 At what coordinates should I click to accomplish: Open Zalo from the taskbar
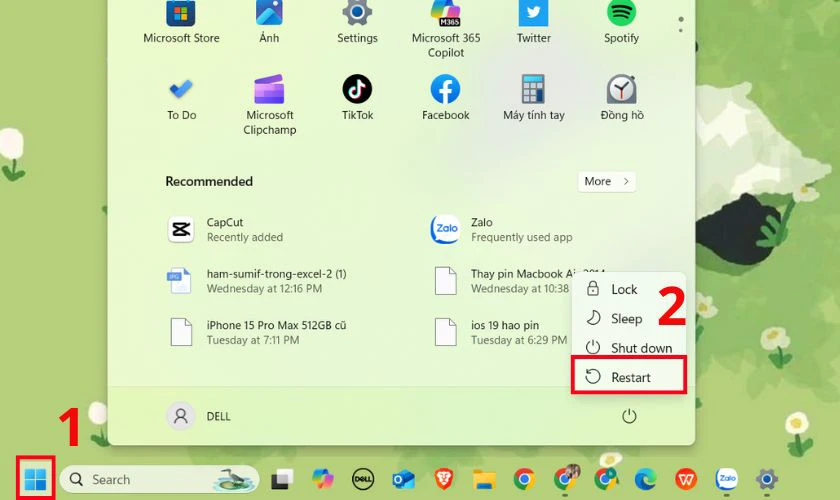(726, 479)
